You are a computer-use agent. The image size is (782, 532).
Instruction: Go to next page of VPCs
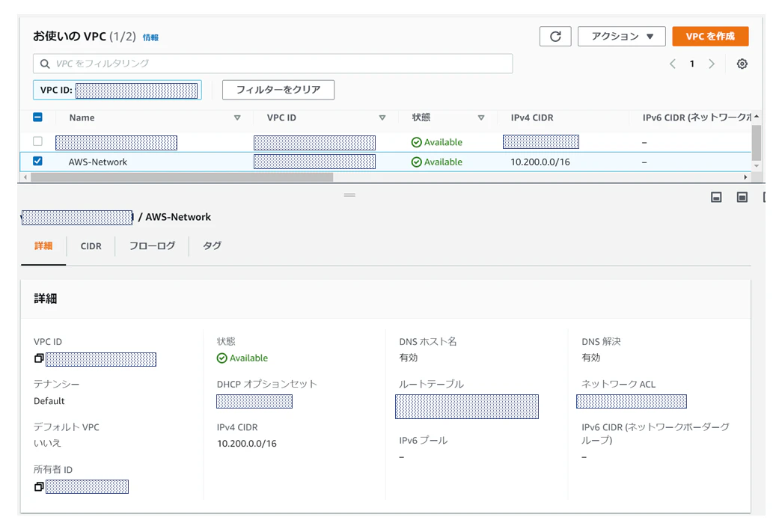(712, 64)
